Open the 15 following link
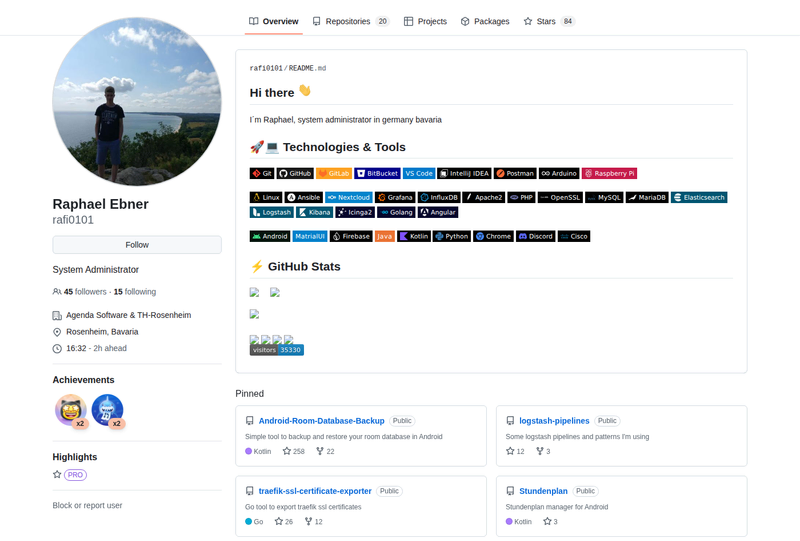 pos(135,292)
